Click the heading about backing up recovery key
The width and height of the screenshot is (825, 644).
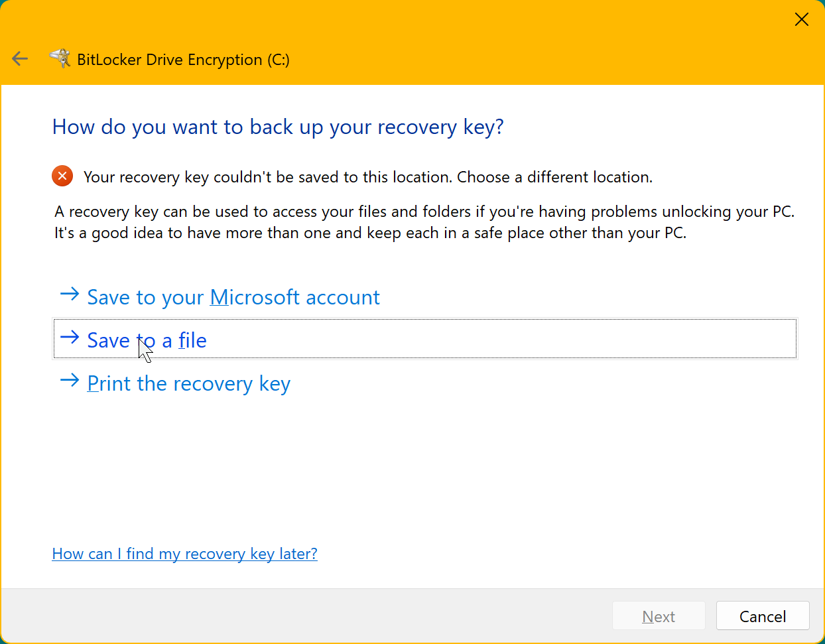(278, 127)
